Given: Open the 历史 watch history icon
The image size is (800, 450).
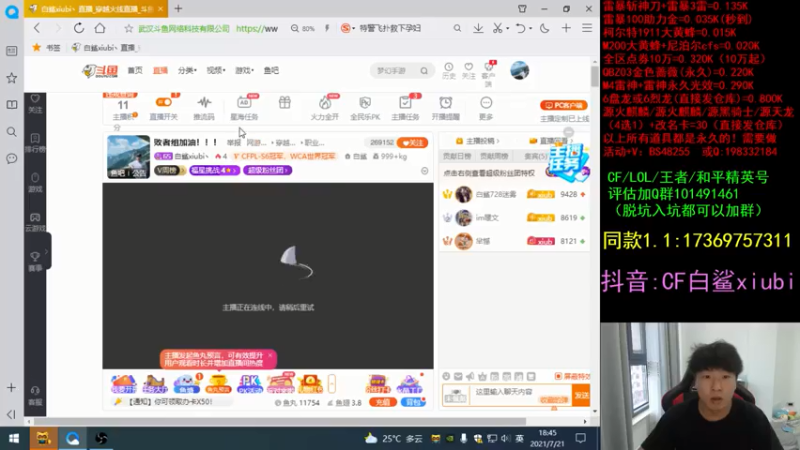Looking at the screenshot, I should pos(448,70).
